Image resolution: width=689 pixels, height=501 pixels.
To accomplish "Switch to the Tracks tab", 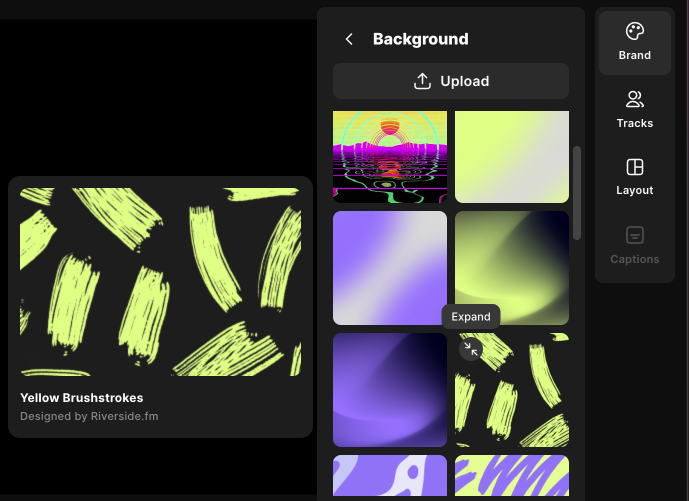I will 634,123.
